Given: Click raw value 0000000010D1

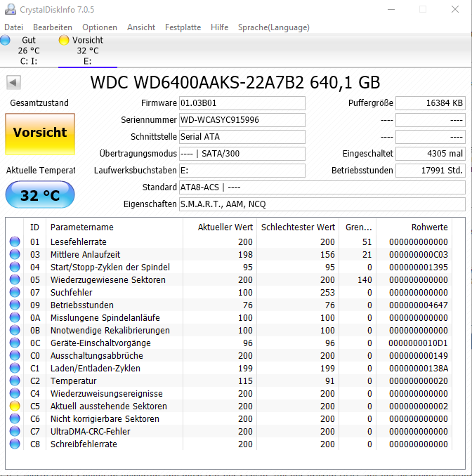Looking at the screenshot, I should click(418, 343).
